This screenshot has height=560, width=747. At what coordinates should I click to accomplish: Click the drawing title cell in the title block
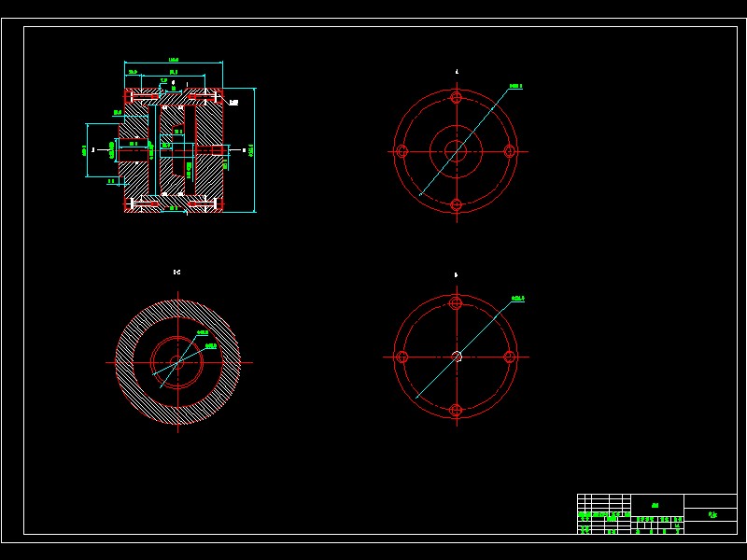[655, 505]
